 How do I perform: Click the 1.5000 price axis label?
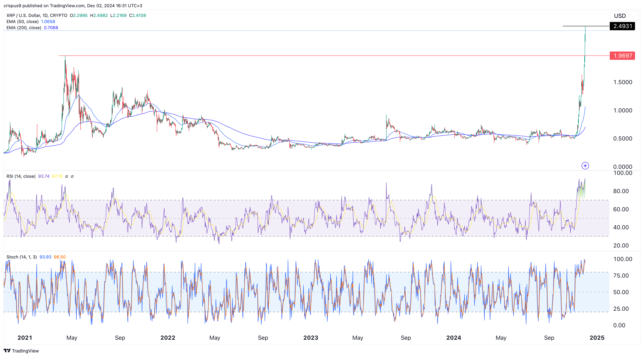coord(623,82)
